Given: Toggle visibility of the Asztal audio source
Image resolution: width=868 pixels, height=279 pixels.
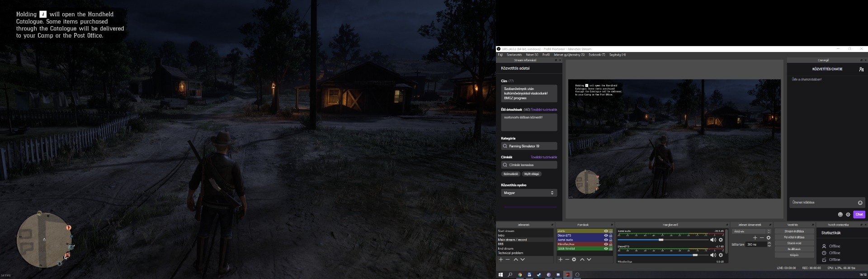Looking at the screenshot, I should 606,240.
